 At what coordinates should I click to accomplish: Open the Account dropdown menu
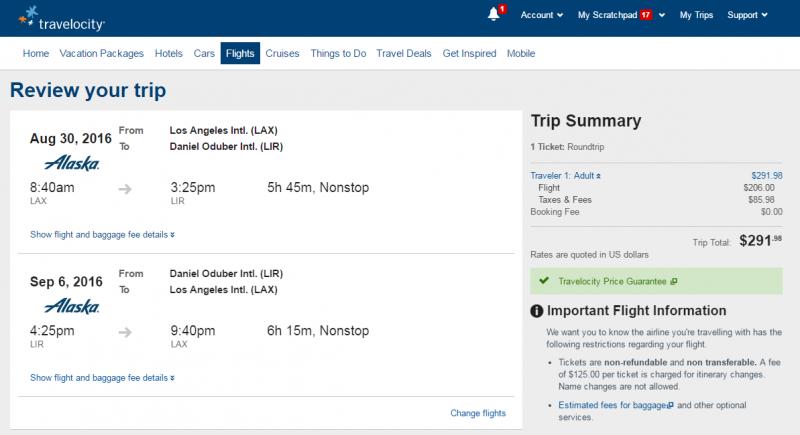[541, 15]
